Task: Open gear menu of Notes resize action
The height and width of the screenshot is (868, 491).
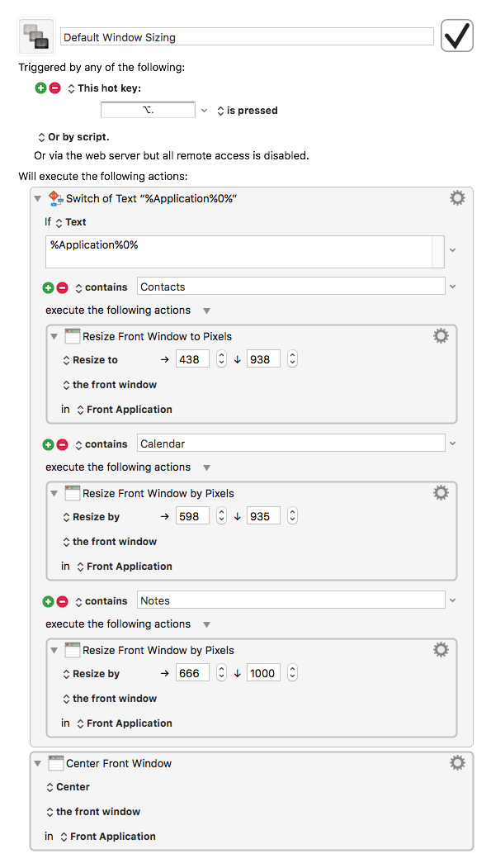Action: 441,650
